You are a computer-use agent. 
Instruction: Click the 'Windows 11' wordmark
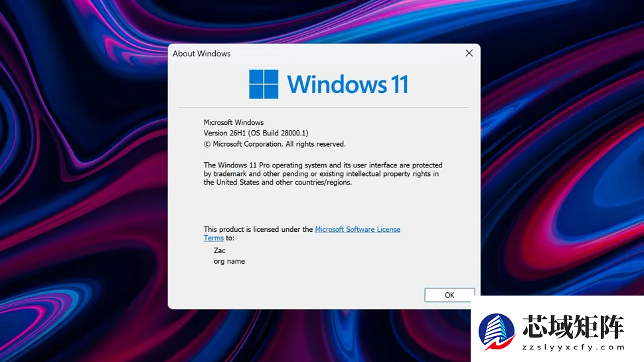[x=347, y=84]
